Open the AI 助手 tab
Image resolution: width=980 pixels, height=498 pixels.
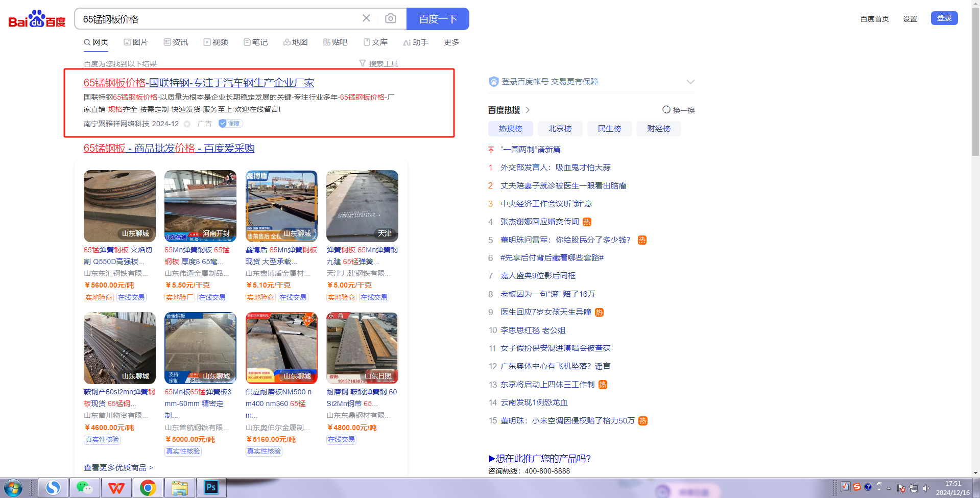pyautogui.click(x=416, y=42)
